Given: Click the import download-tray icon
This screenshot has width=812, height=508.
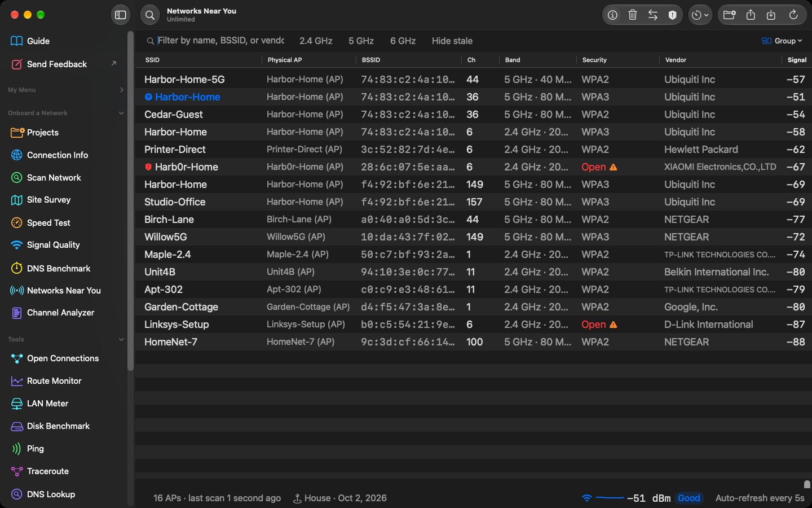Looking at the screenshot, I should pos(771,15).
